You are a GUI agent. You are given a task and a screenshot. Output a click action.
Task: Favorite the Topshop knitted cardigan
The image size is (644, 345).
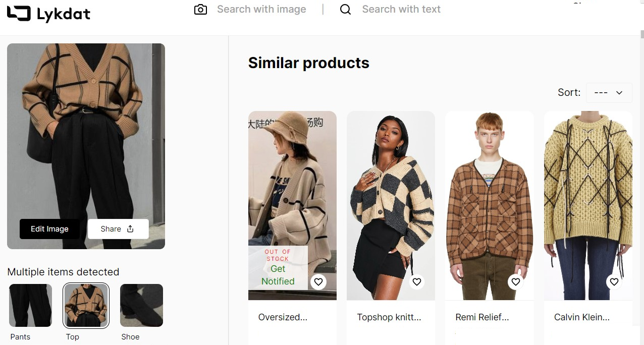click(417, 282)
